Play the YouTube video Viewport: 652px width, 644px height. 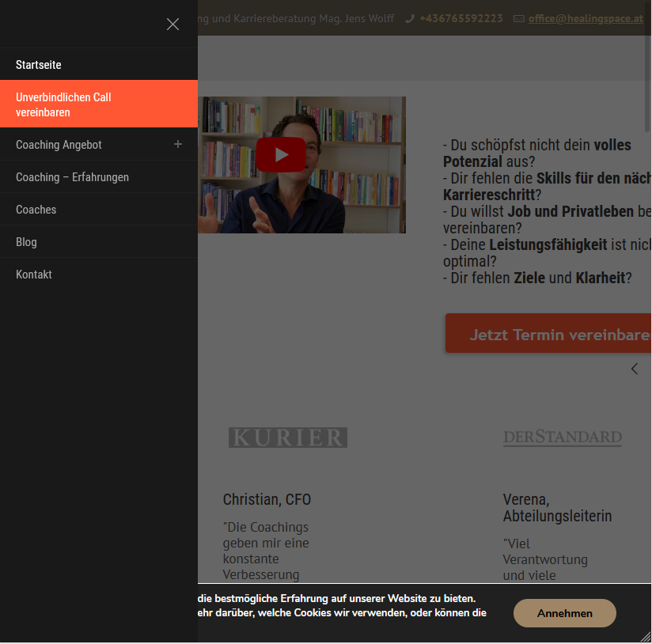pyautogui.click(x=281, y=154)
